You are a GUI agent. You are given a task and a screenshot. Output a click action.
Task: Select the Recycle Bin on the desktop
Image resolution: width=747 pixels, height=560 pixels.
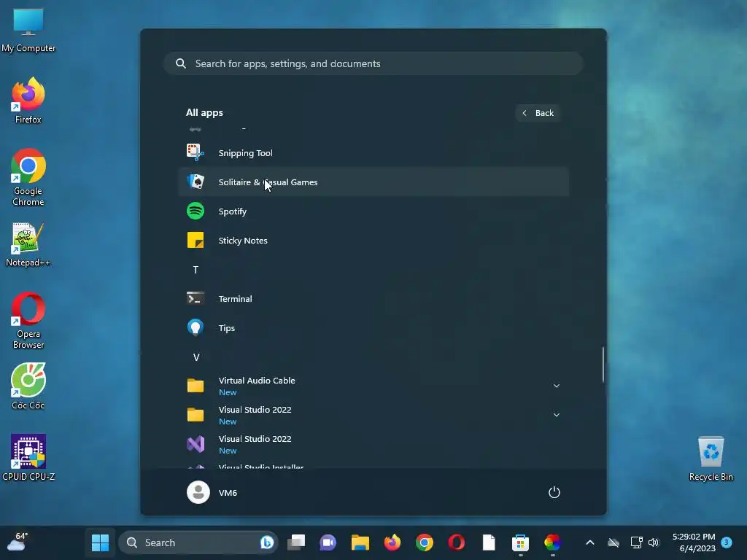click(711, 459)
